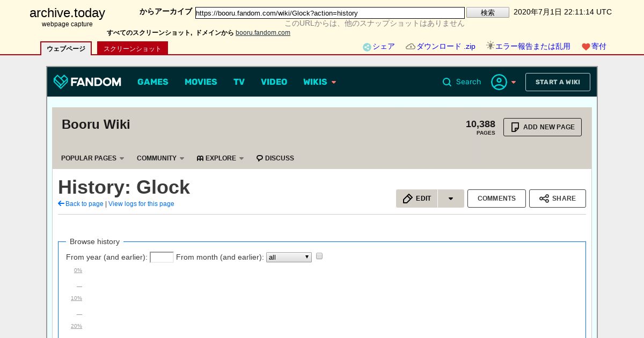Click the 0% scale marker
Viewport: 644px width, 338px height.
(78, 270)
